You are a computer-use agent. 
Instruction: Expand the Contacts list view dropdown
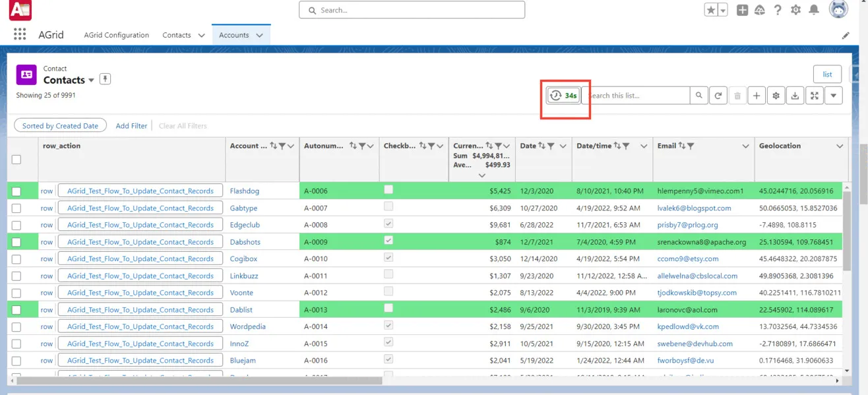click(x=90, y=80)
